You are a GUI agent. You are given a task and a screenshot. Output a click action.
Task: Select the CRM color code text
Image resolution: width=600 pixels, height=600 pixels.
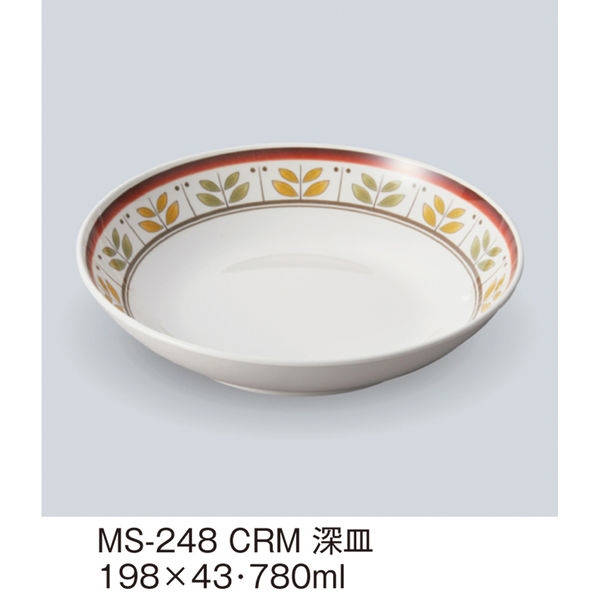264,542
